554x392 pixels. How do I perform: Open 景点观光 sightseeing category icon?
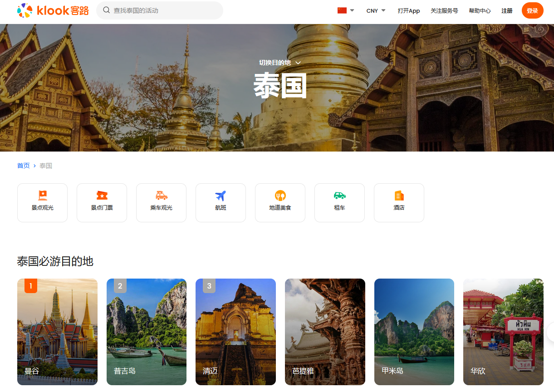point(43,196)
